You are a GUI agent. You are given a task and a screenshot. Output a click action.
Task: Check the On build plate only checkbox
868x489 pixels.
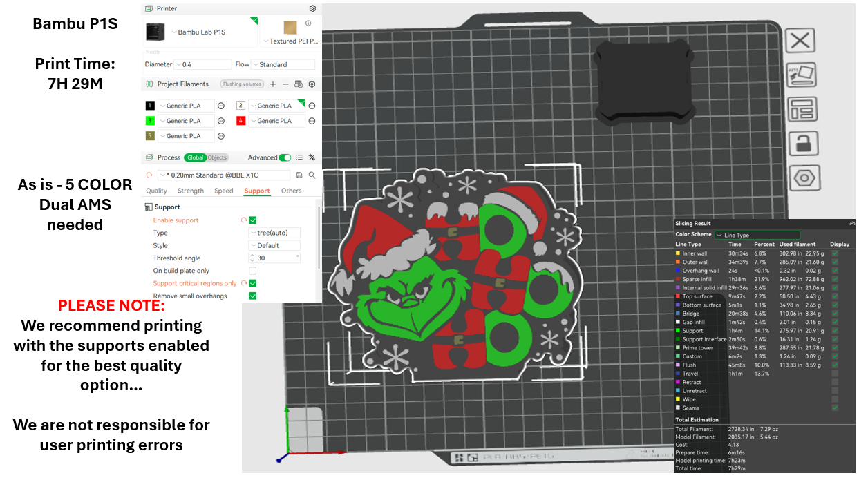pos(252,271)
